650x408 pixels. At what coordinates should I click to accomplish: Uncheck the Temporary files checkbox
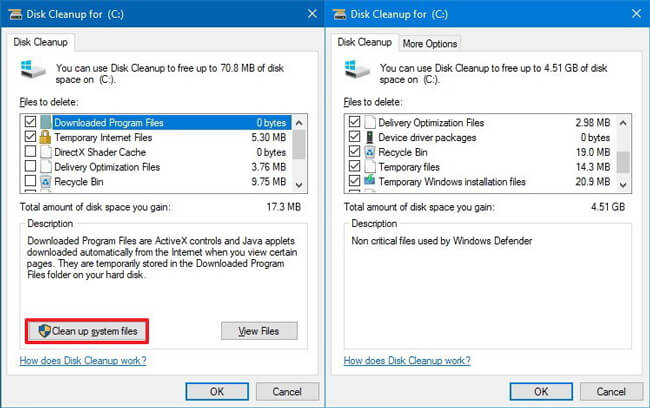[x=354, y=166]
